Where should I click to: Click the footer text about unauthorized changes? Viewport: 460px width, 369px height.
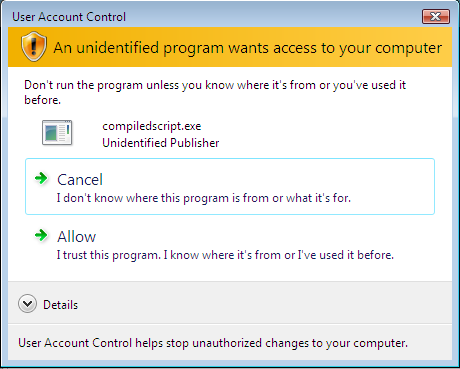click(x=213, y=343)
